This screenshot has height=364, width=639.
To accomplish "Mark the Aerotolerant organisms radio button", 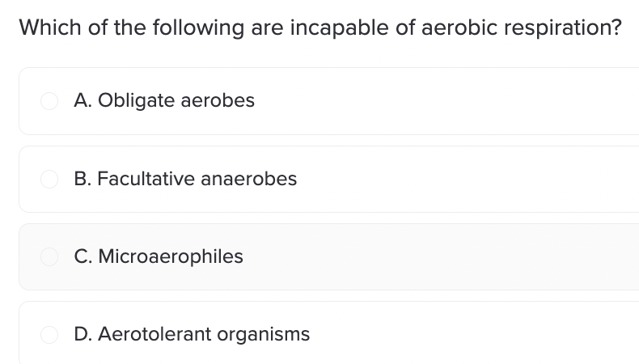I will coord(49,335).
